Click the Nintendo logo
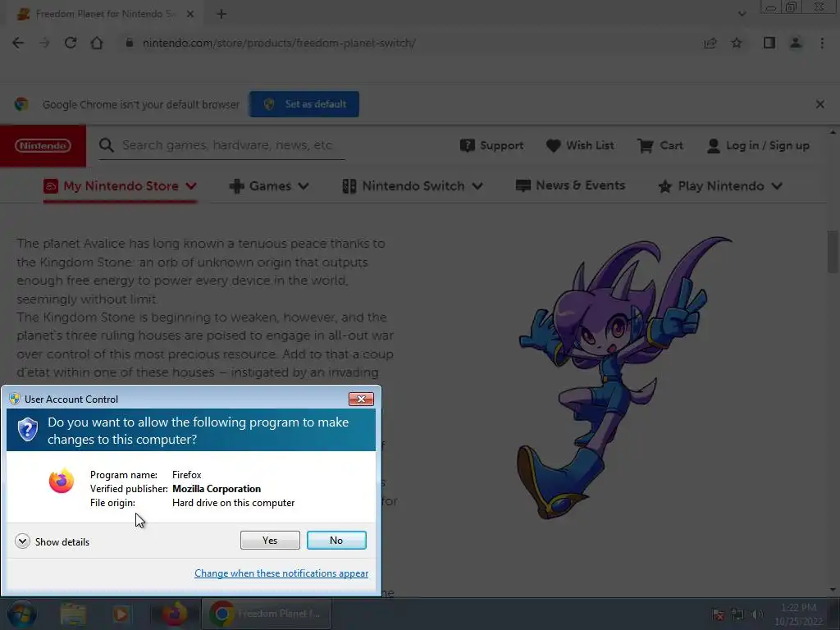Viewport: 840px width, 630px height. point(43,146)
